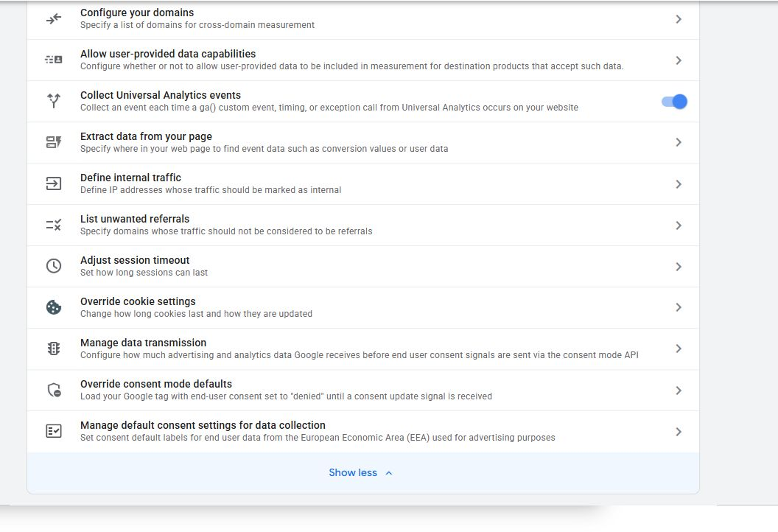Click the shield icon for consent mode defaults
Image resolution: width=778 pixels, height=532 pixels.
click(x=54, y=390)
